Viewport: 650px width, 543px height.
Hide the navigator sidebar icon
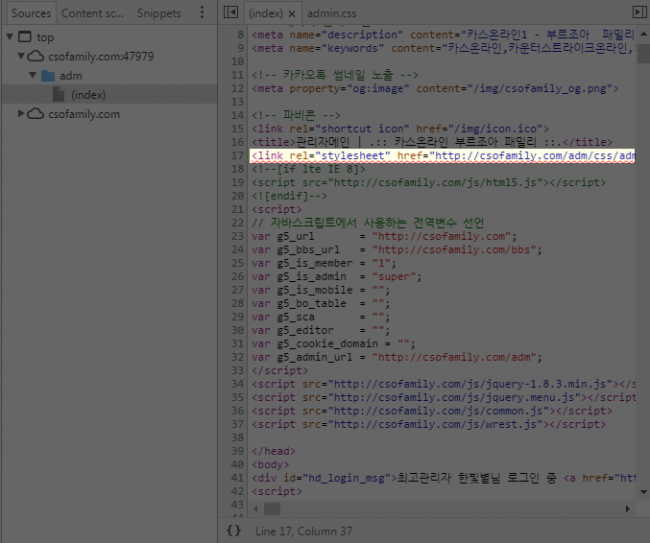pos(230,12)
